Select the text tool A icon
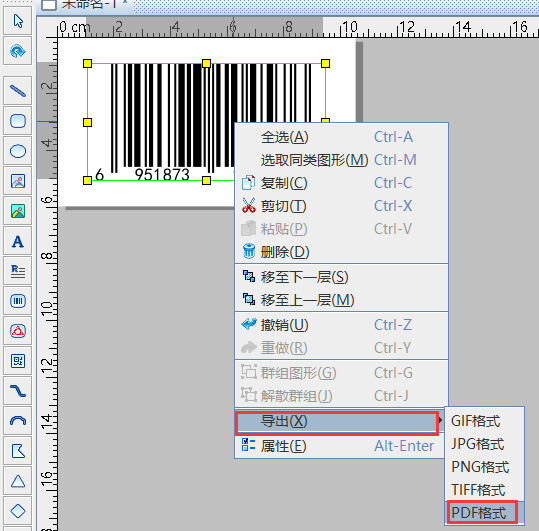The image size is (539, 531). click(18, 241)
